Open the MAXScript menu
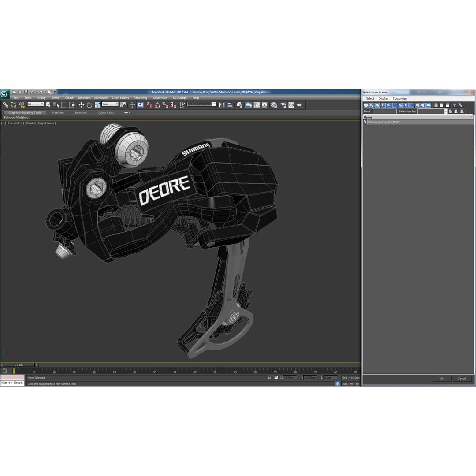 coord(180,98)
